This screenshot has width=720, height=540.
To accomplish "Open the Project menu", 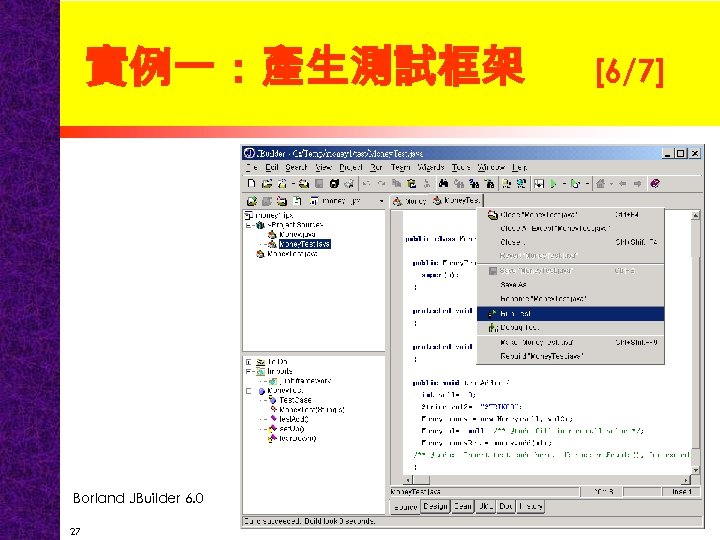I will (x=351, y=168).
